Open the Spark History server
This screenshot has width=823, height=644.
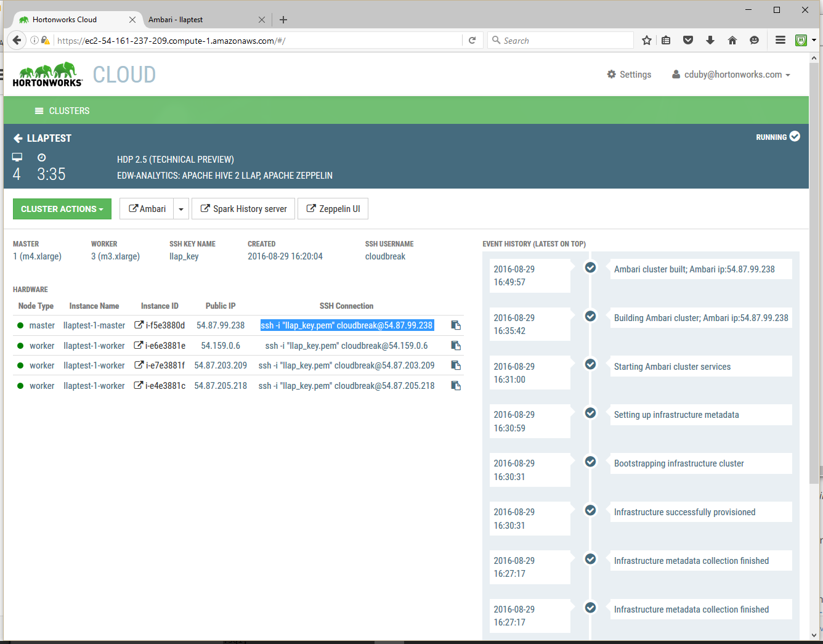243,208
